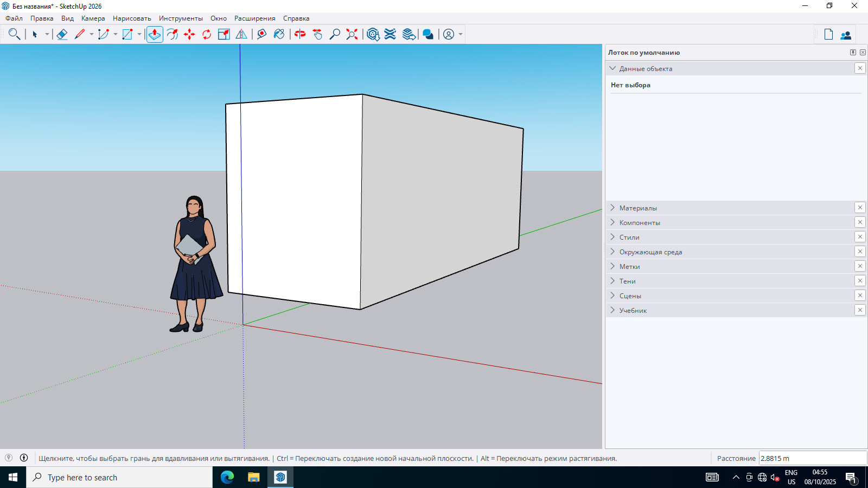Close the Учебник panel section
The height and width of the screenshot is (488, 868).
[x=860, y=310]
